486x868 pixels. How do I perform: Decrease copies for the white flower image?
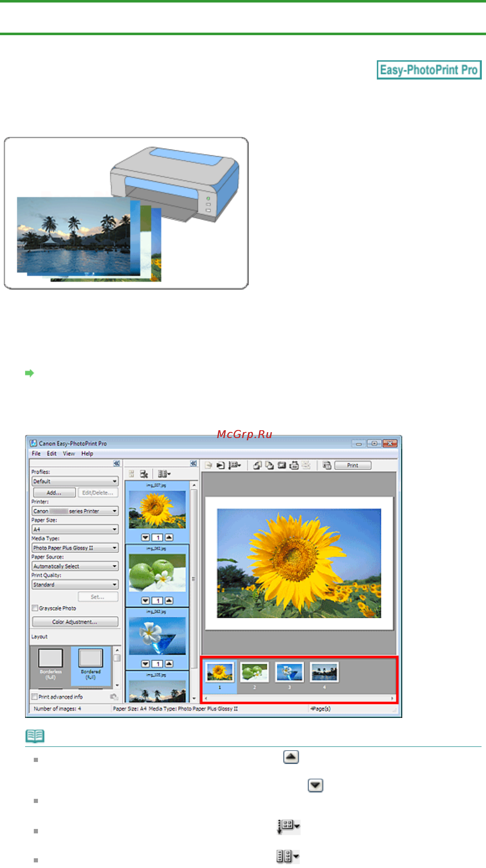point(146,663)
